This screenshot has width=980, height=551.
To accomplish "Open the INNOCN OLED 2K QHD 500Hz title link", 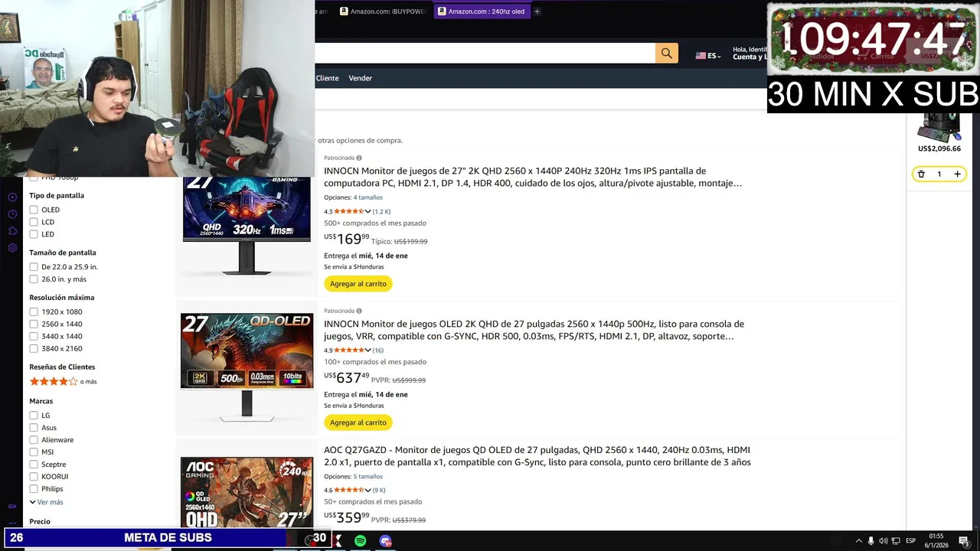I will coord(534,330).
